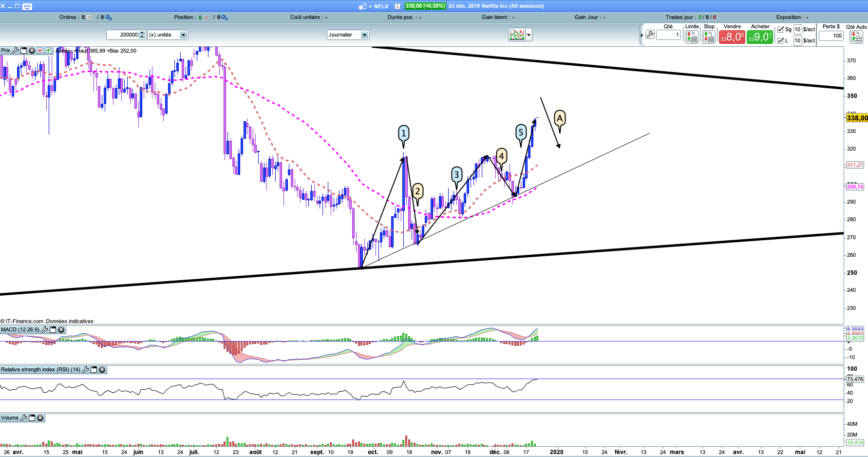Click the Trades jour counter text

tap(691, 17)
